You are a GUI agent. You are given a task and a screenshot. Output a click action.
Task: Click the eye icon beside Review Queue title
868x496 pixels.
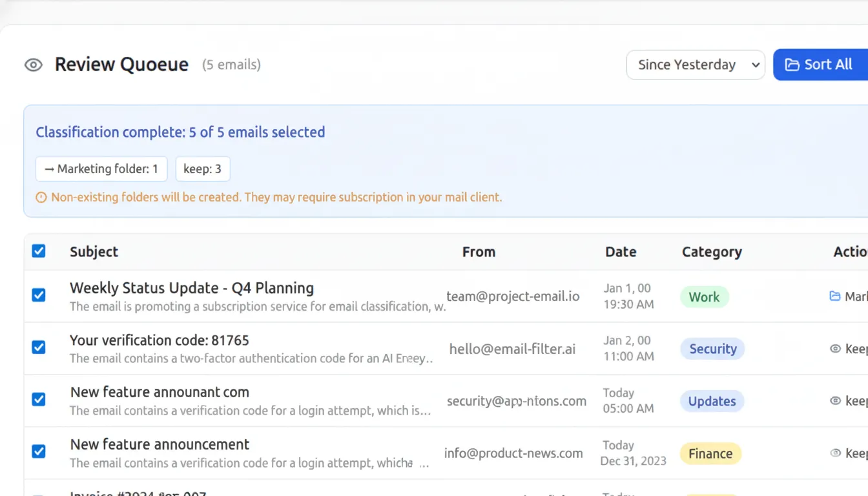click(34, 65)
